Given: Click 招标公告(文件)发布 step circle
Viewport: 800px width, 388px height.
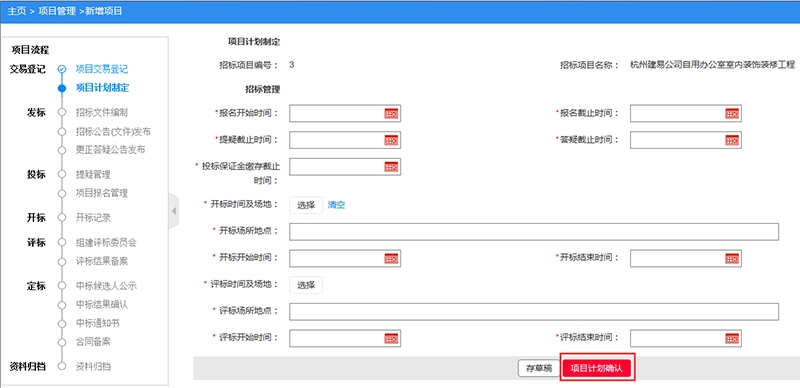Looking at the screenshot, I should [x=62, y=132].
